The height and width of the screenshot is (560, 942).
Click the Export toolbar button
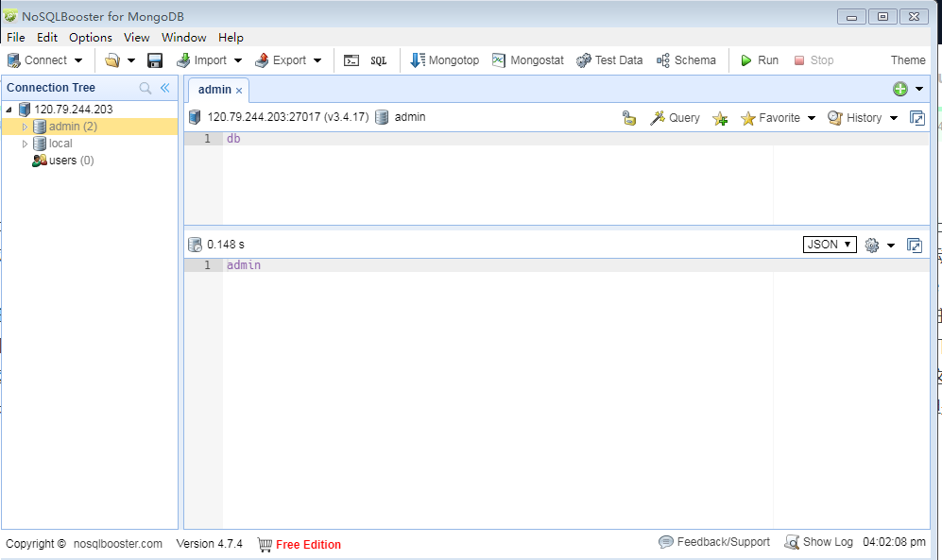click(x=281, y=60)
